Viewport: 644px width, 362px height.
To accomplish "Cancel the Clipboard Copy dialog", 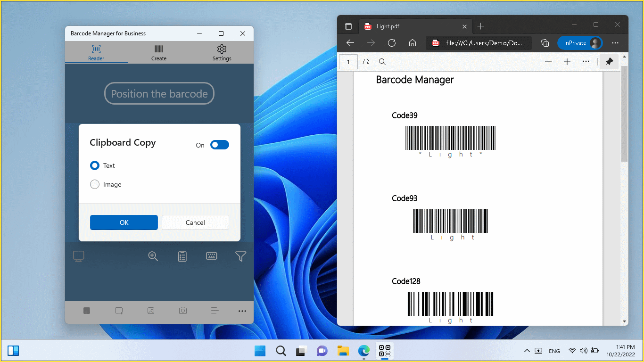I will tap(195, 222).
